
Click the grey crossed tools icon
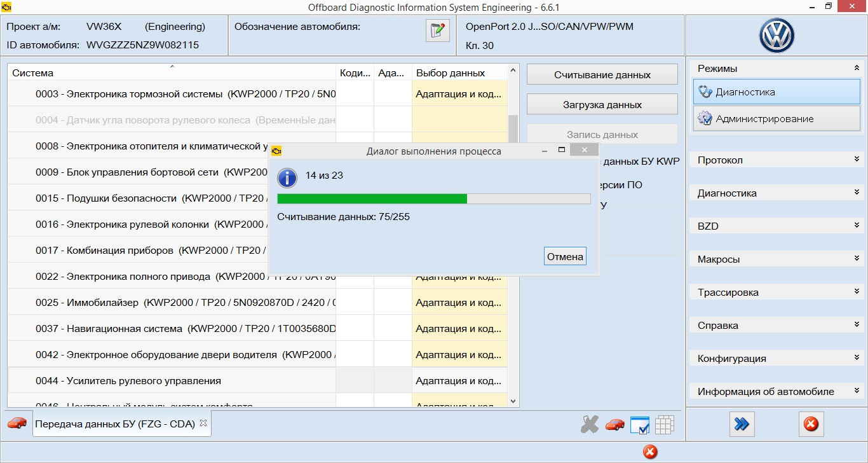pos(590,425)
